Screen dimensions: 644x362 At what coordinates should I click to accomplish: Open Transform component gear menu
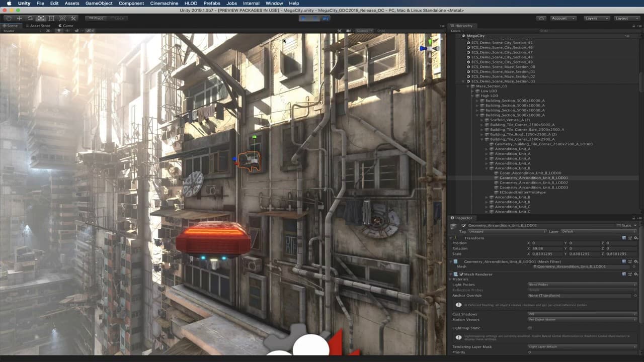coord(636,238)
